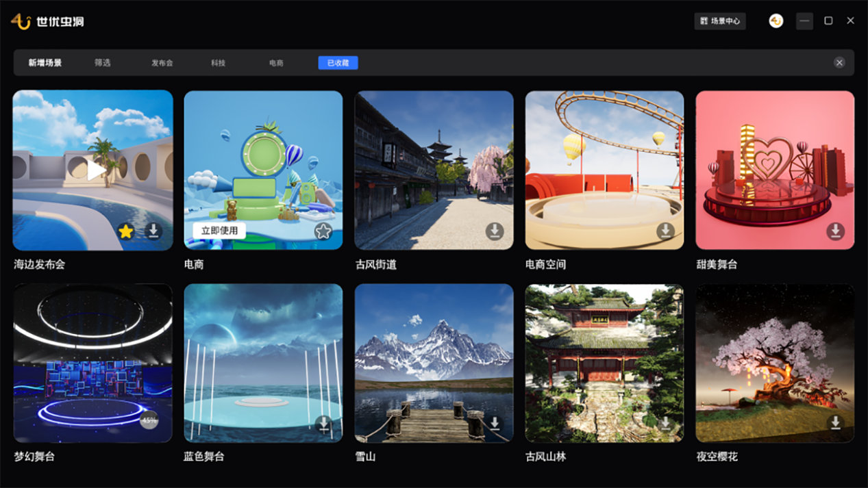Open the 甜美舞台 scene thumbnail
The height and width of the screenshot is (488, 868).
pyautogui.click(x=775, y=170)
